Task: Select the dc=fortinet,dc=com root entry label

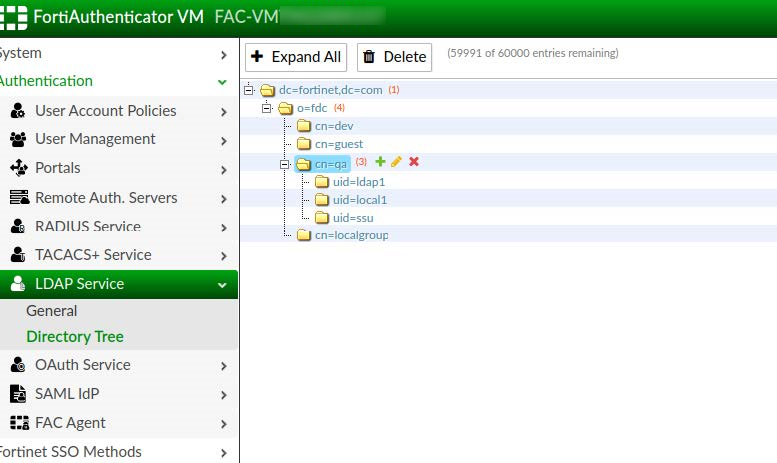Action: pos(331,90)
